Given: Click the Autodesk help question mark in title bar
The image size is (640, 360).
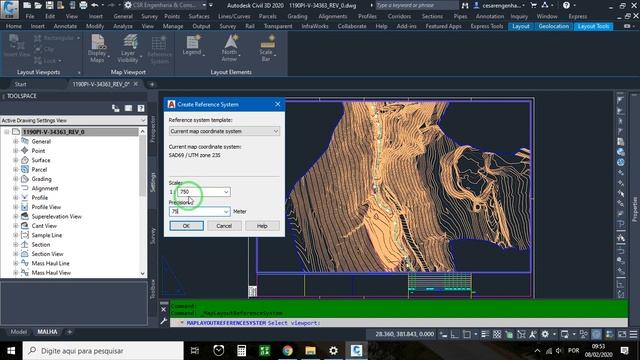Looking at the screenshot, I should [x=566, y=5].
